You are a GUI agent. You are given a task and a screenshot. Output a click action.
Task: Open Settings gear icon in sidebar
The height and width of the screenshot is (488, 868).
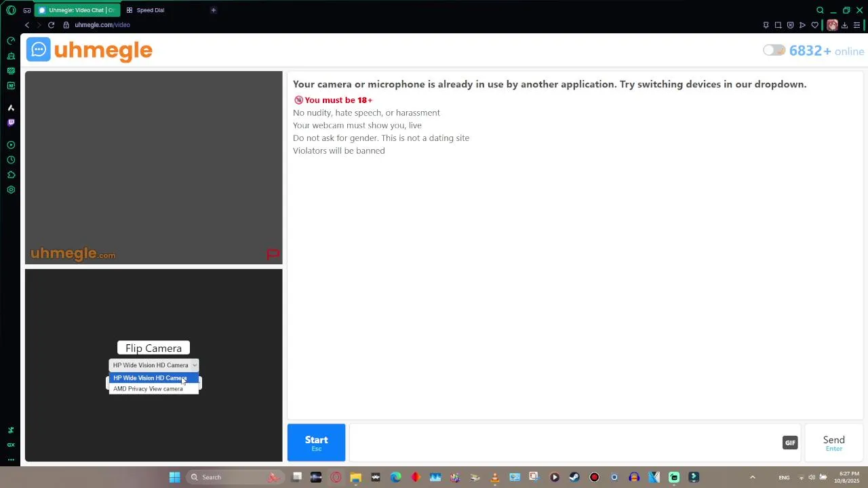pyautogui.click(x=11, y=190)
